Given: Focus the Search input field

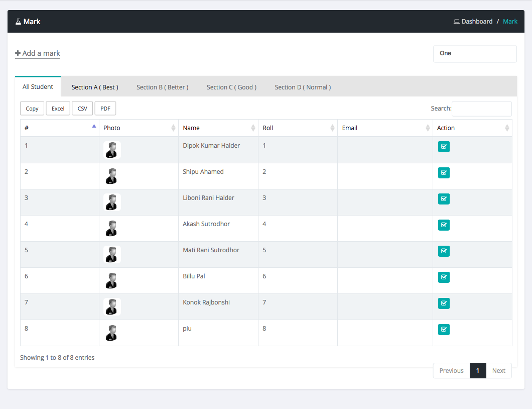Looking at the screenshot, I should coord(481,109).
